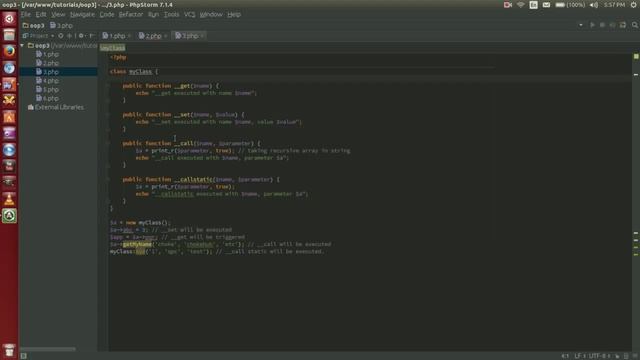Open the Help menu

click(x=234, y=14)
